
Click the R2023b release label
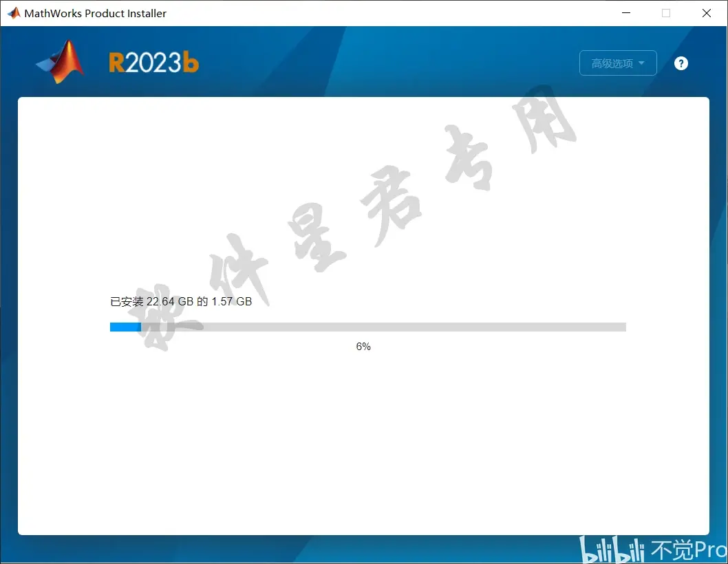pos(153,63)
